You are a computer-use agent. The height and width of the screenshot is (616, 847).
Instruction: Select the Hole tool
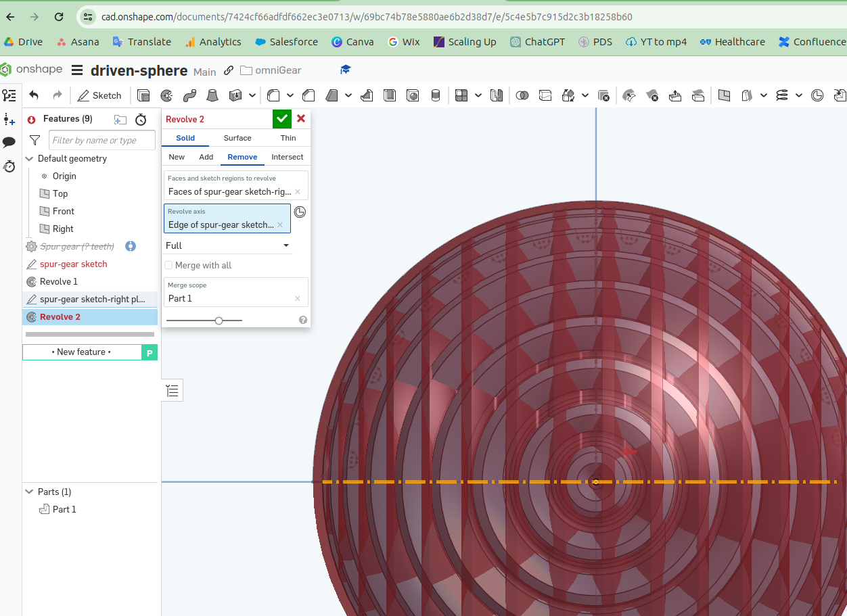413,95
